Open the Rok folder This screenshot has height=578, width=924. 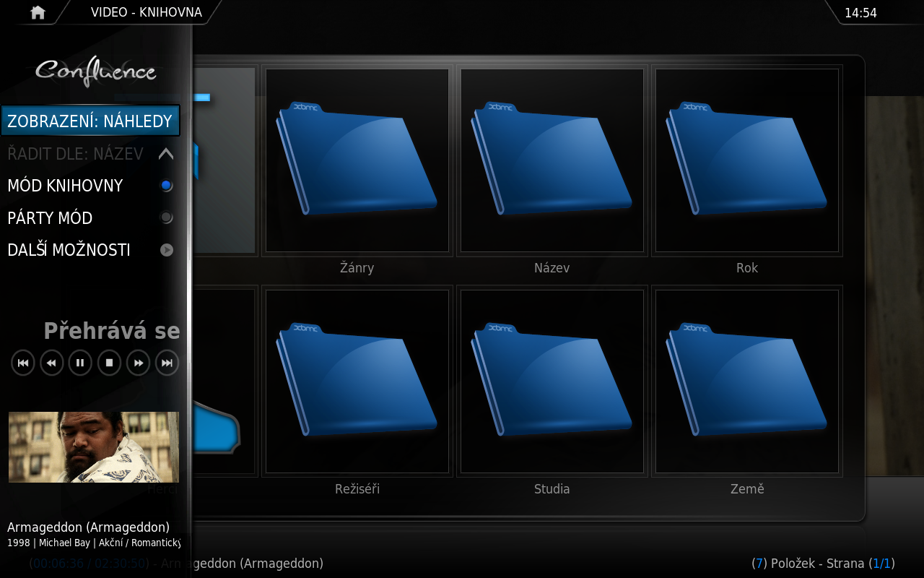(747, 160)
